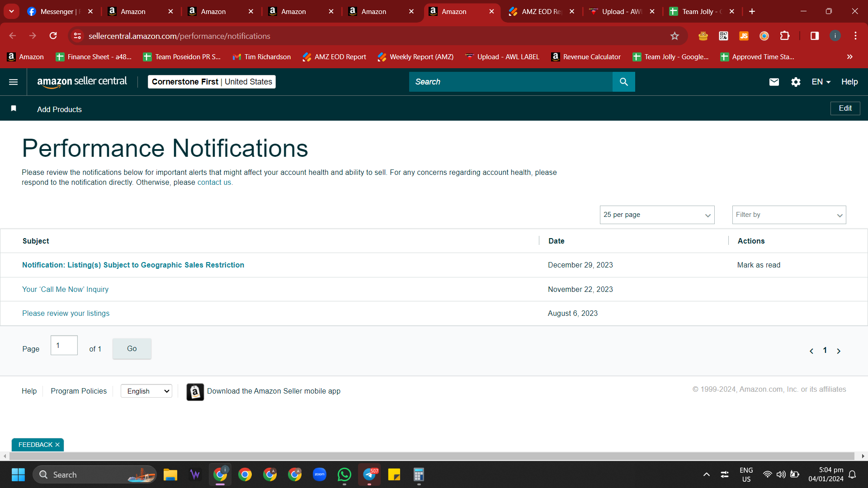868x488 pixels.
Task: Open the Tim Richardson Gmail bookmark
Action: pos(261,56)
